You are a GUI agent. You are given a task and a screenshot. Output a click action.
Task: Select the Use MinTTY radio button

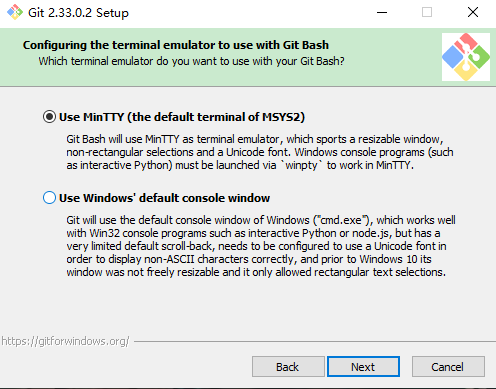[49, 117]
